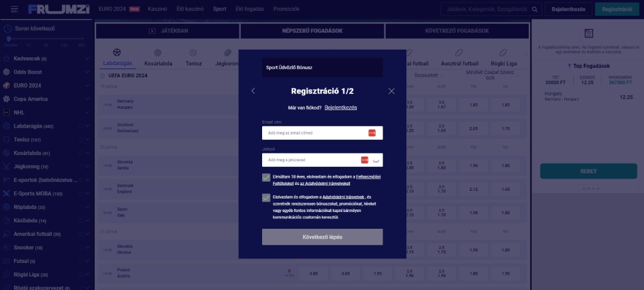Click the clock icon beside Soron következő

click(x=7, y=29)
